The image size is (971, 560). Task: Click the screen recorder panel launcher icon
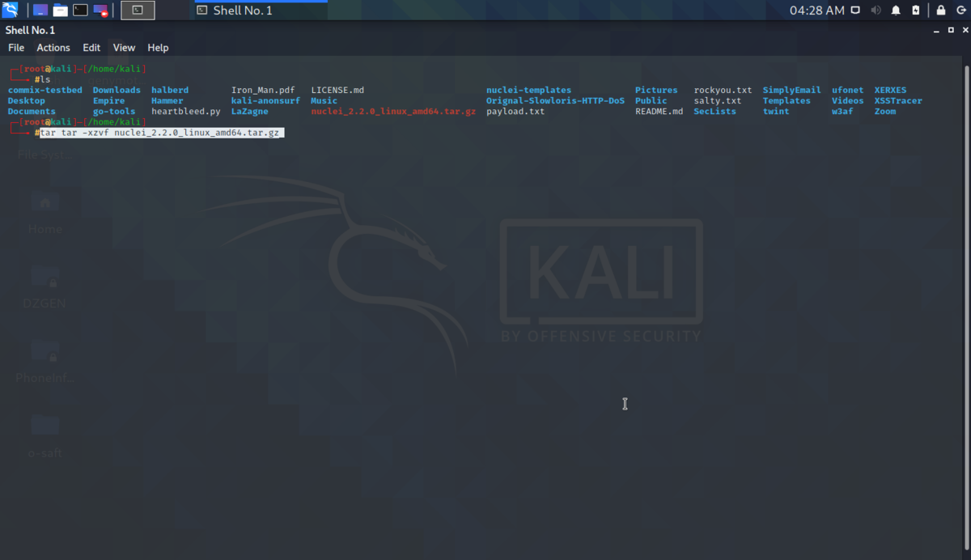tap(100, 11)
